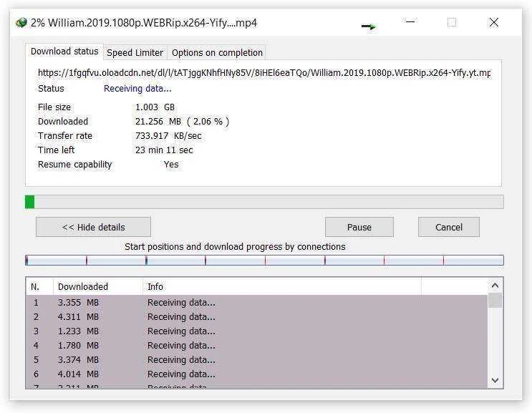Screen dimensions: 532x413
Task: Click the file size value 1.003 GB
Action: click(155, 107)
